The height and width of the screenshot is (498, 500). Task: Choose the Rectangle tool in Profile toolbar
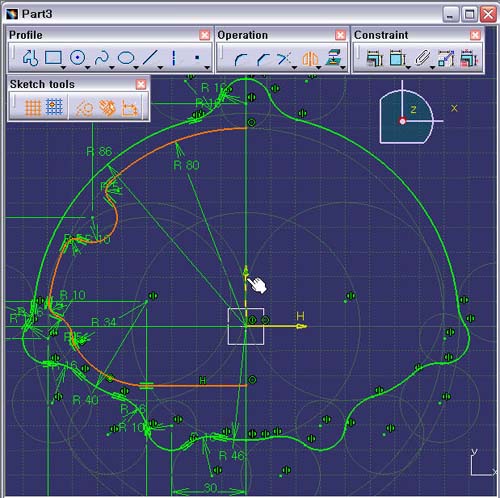pos(53,57)
